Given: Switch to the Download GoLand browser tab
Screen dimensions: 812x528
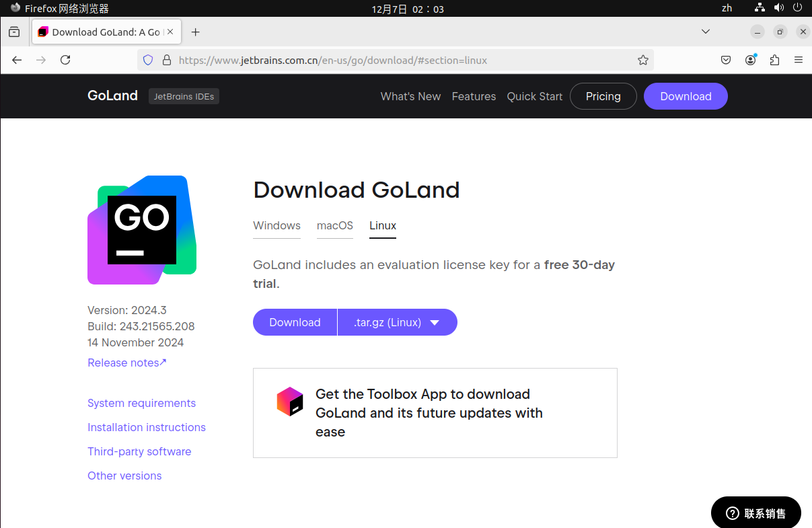Looking at the screenshot, I should [106, 32].
